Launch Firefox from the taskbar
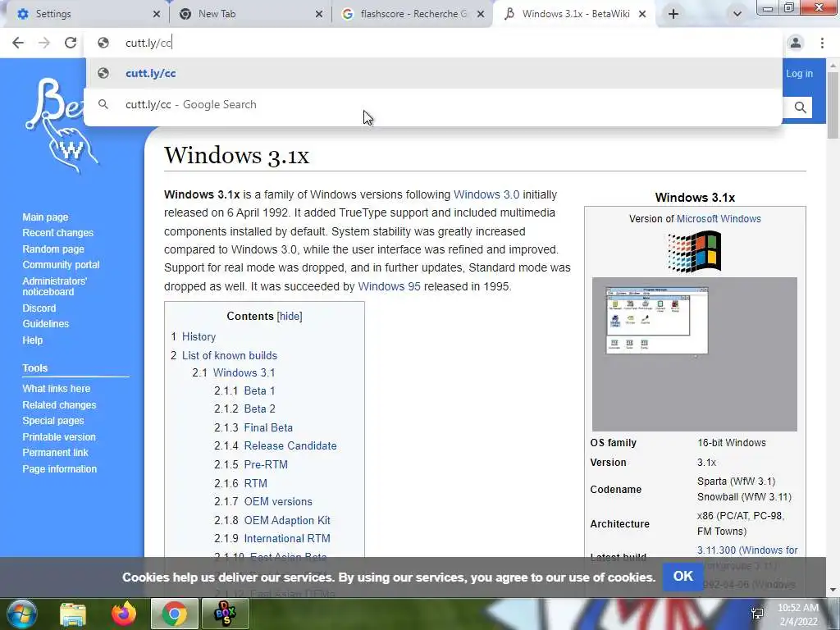 124,614
